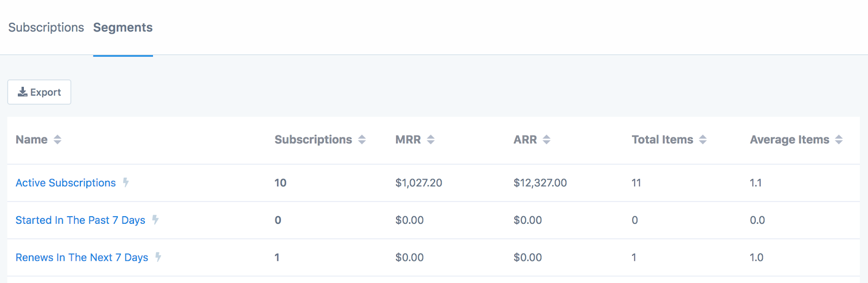Click the Subscriptions column header text
The height and width of the screenshot is (283, 868).
coord(313,140)
